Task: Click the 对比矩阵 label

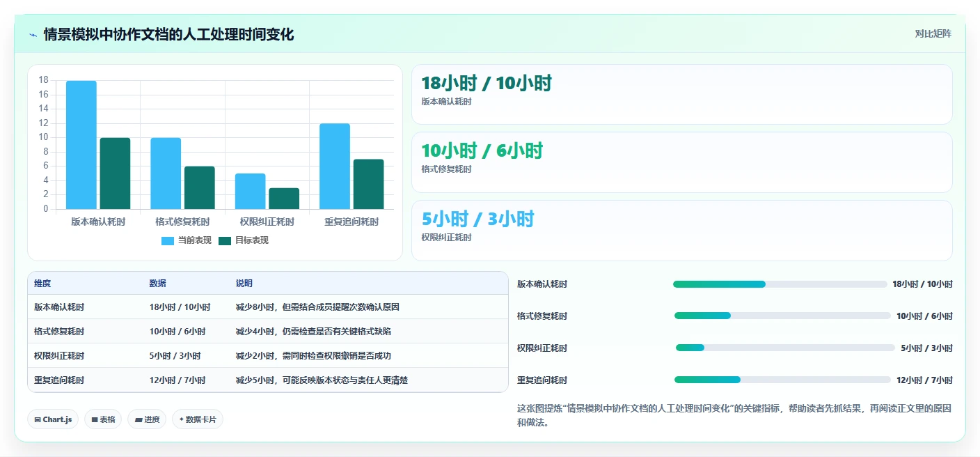Action: 933,33
